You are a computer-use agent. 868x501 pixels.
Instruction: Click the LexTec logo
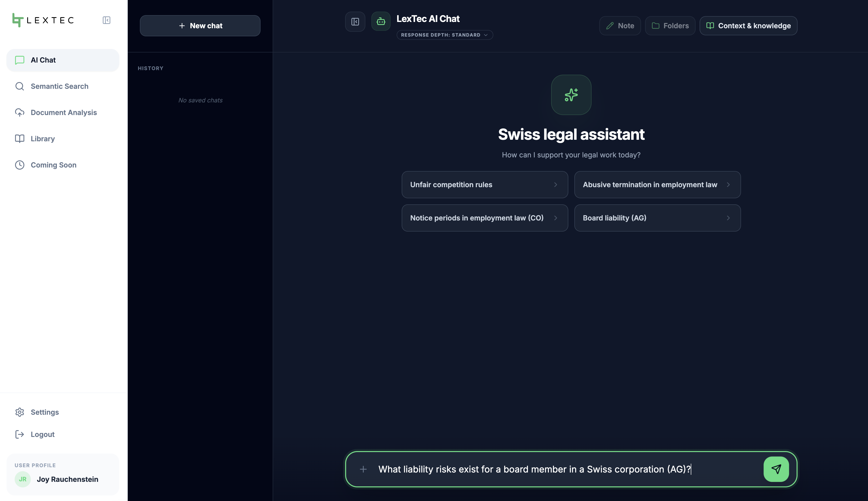tap(43, 20)
